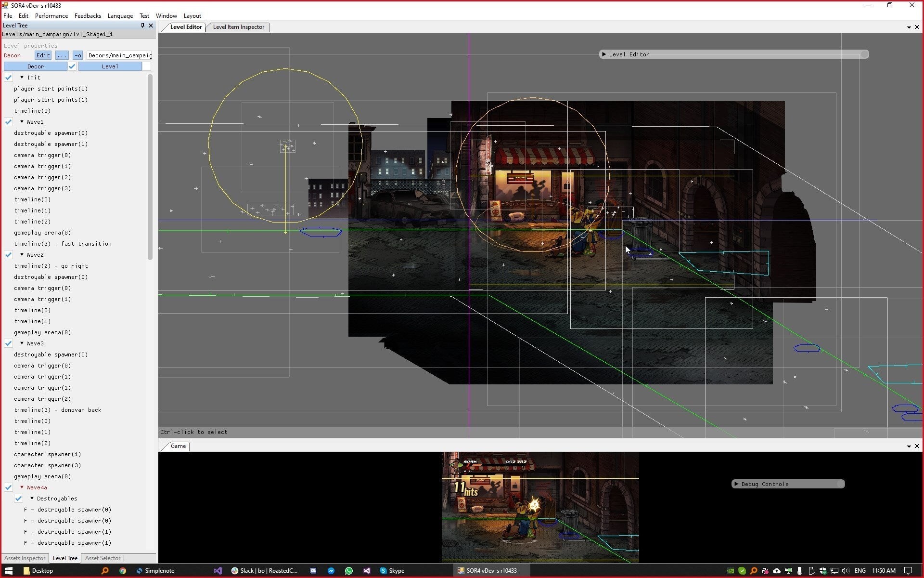
Task: Switch to the Level Item Inspector tab
Action: click(x=238, y=27)
